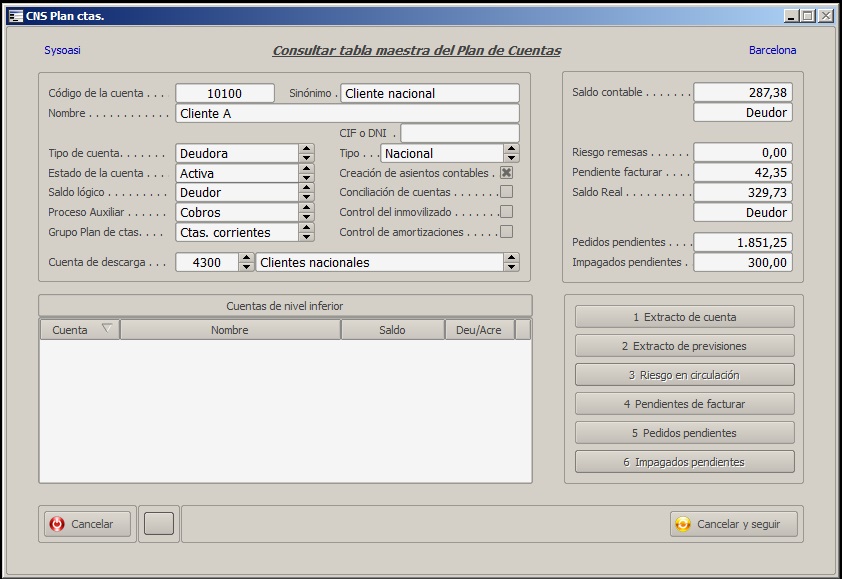
Task: Enable Control de amortizaciones checkbox
Action: pos(506,231)
